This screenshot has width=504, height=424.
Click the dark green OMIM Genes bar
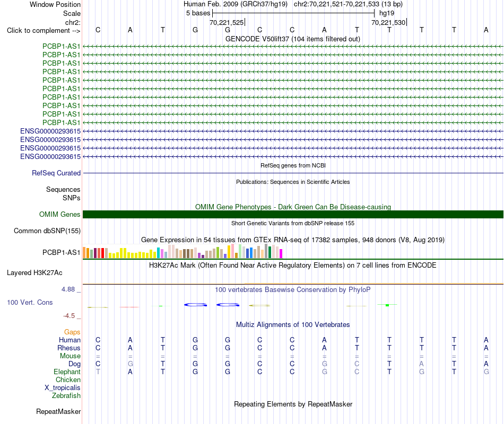pyautogui.click(x=293, y=214)
